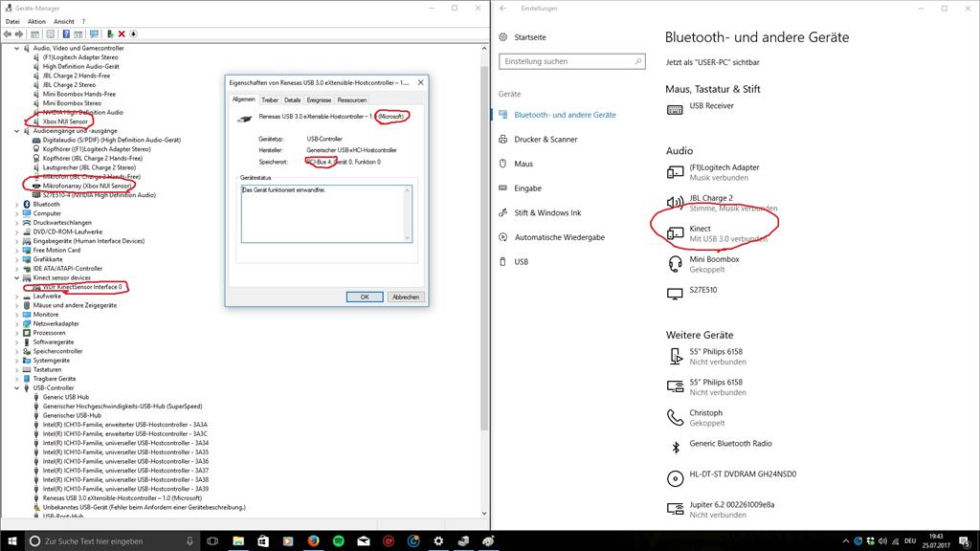Screen dimensions: 980x551
Task: Open Drucker & Scanner settings page
Action: click(546, 140)
